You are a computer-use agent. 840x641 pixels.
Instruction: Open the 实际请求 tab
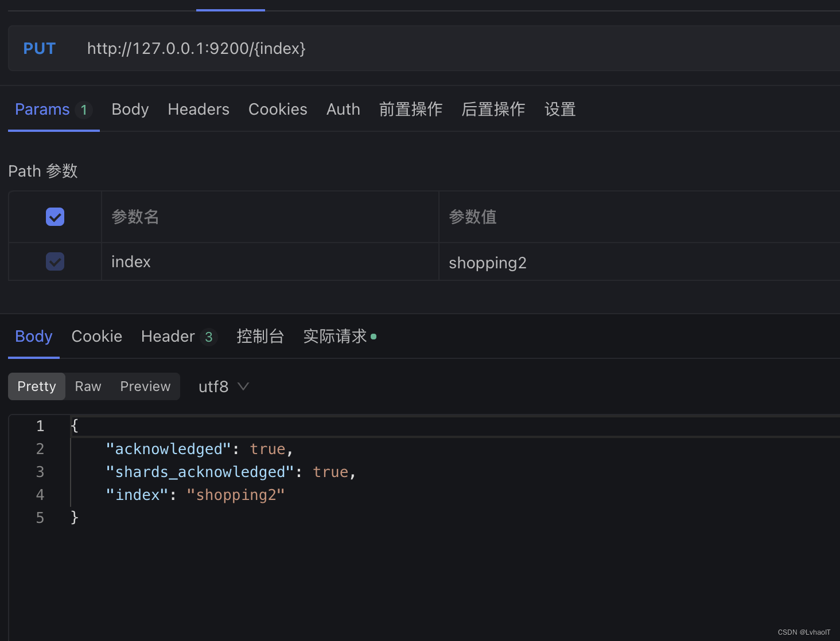point(340,336)
